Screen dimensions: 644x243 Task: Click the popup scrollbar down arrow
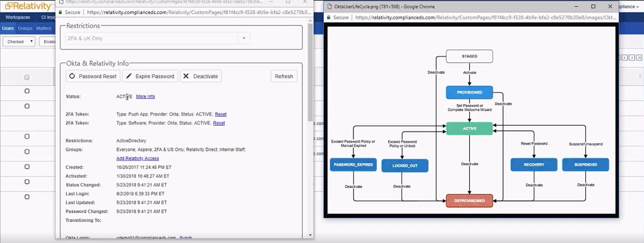[x=310, y=235]
